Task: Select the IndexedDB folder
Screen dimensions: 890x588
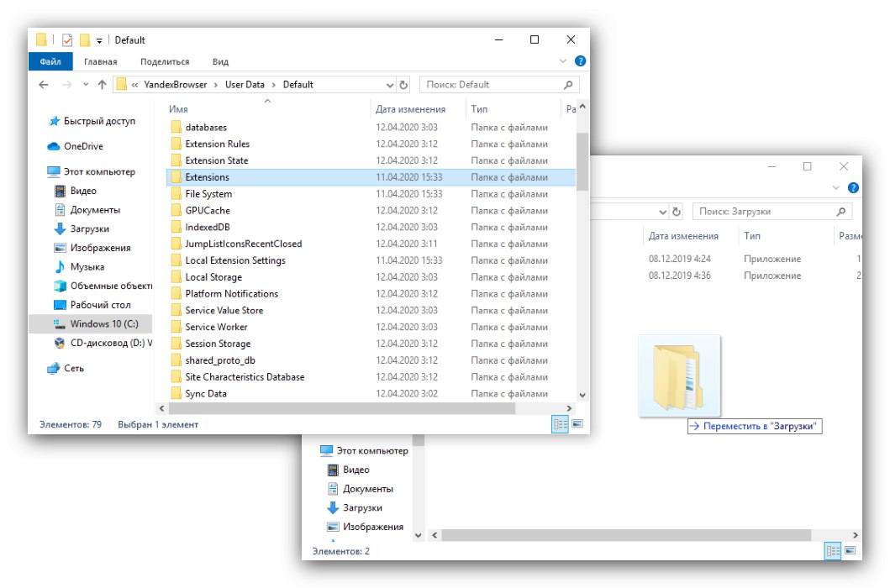Action: coord(208,227)
